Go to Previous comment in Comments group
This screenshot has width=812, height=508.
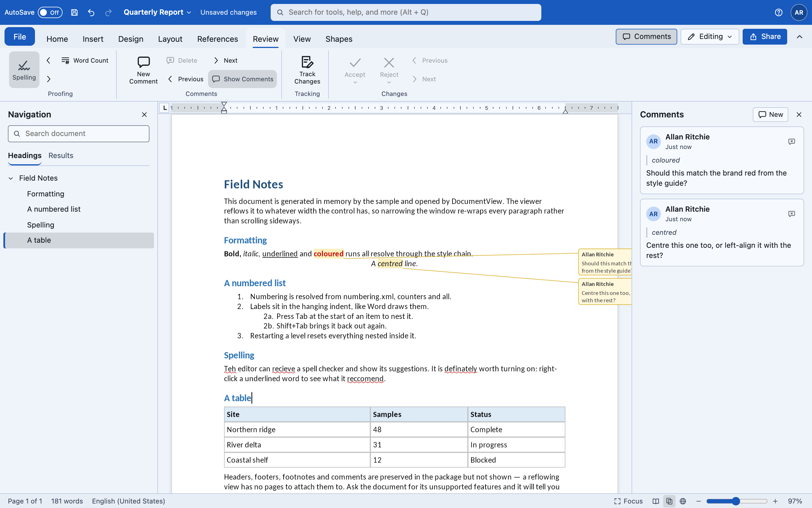[x=186, y=79]
